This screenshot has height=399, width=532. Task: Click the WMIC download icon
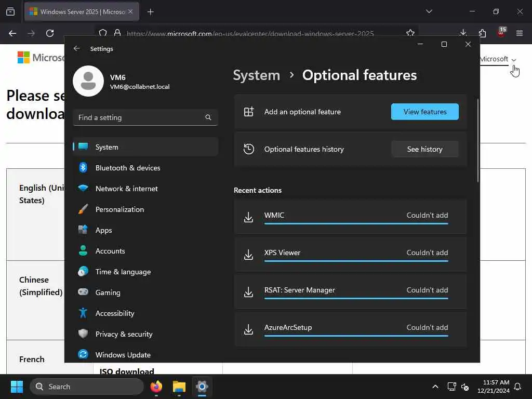pyautogui.click(x=249, y=217)
